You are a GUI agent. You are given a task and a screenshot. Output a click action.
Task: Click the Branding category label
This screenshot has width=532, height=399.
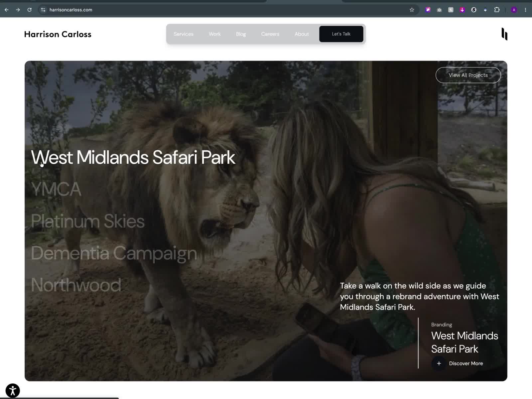point(442,325)
